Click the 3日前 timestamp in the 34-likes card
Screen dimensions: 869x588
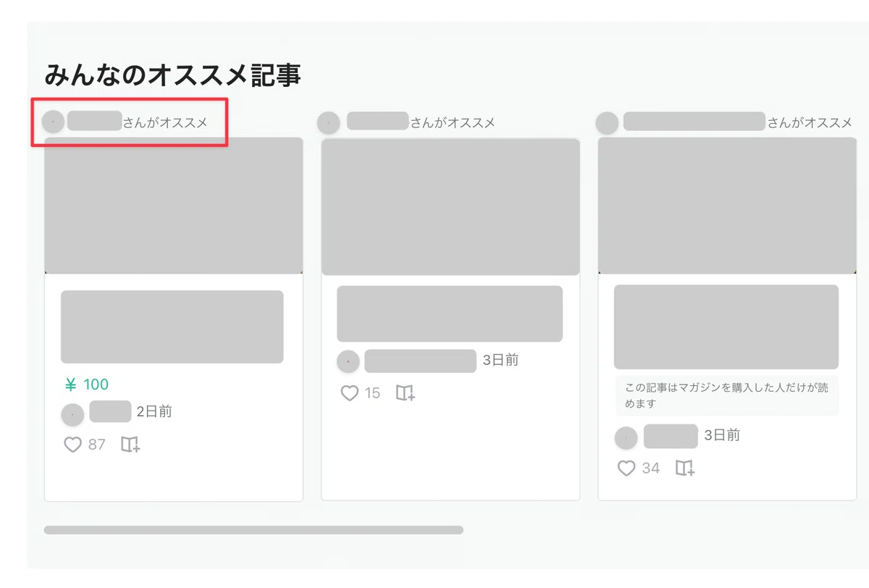(722, 435)
